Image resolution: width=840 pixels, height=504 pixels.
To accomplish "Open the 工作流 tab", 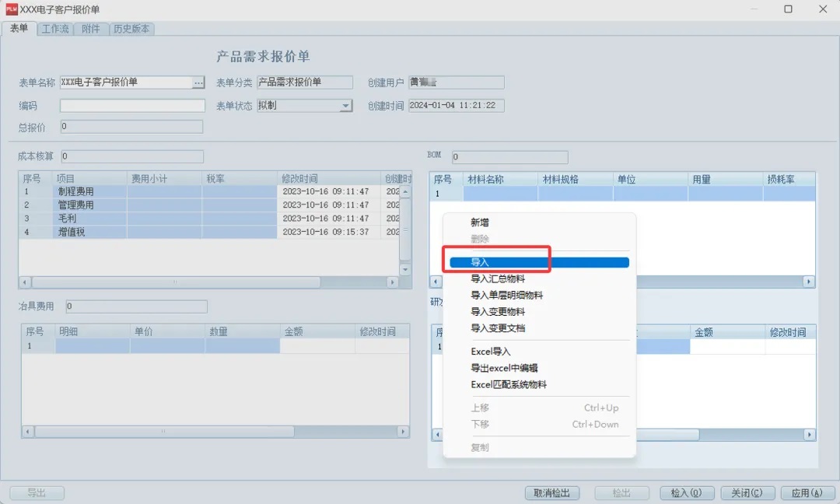I will pos(55,29).
